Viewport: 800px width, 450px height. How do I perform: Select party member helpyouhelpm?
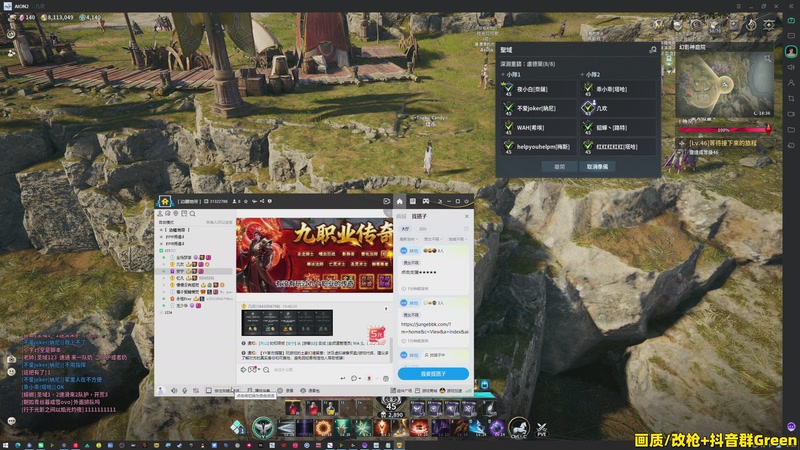(x=539, y=146)
